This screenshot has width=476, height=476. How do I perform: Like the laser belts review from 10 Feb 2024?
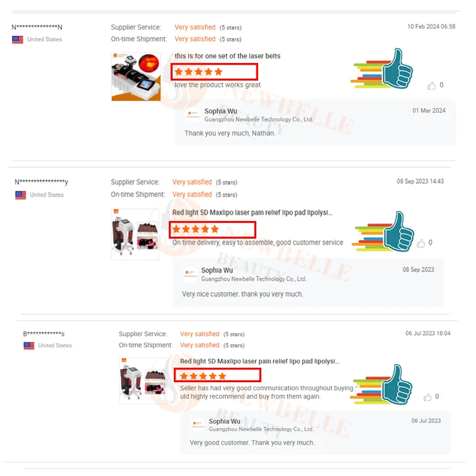(431, 86)
